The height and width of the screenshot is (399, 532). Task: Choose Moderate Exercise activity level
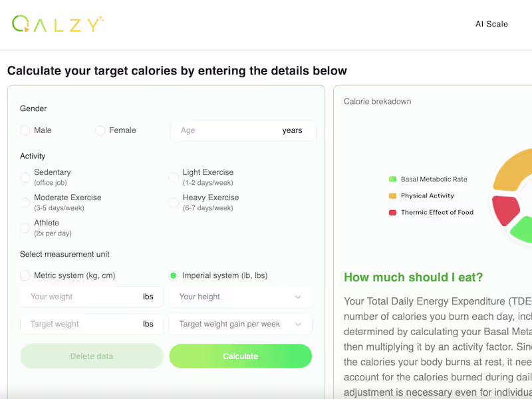[25, 202]
